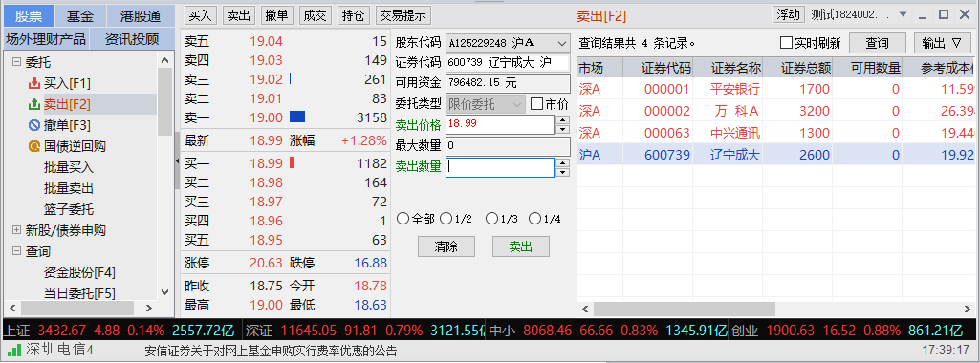This screenshot has width=980, height=363.
Task: Open the 持仓 toolbar tab
Action: tap(354, 15)
